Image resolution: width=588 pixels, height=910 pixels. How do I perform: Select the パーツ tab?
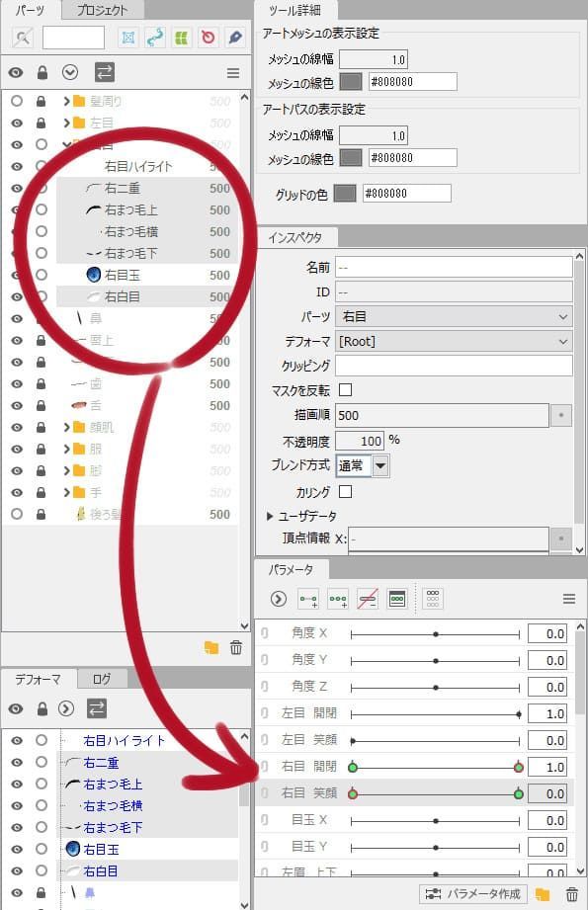tap(30, 9)
